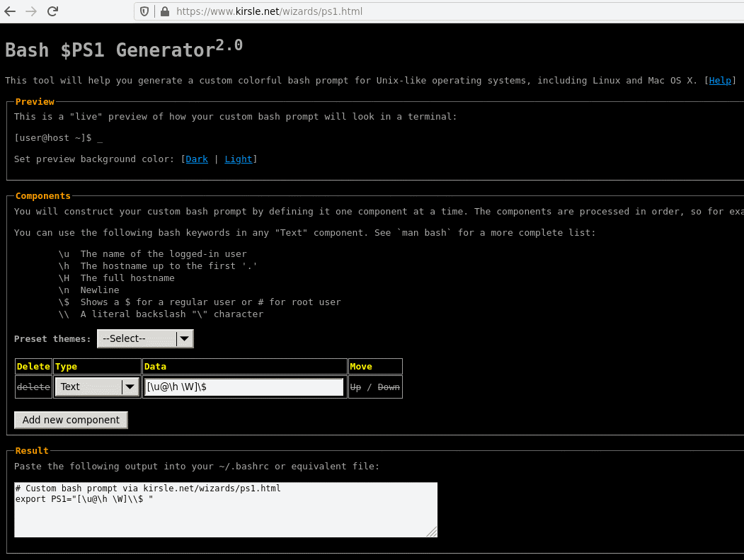This screenshot has height=560, width=744.
Task: Click the "\n Newline" line
Action: [88, 290]
